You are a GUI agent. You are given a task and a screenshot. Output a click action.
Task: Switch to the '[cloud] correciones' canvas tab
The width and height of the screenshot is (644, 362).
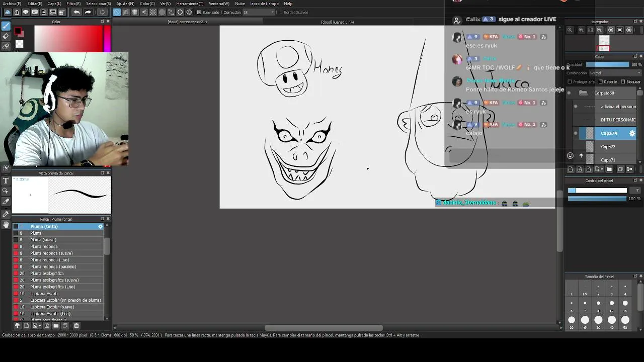click(188, 22)
